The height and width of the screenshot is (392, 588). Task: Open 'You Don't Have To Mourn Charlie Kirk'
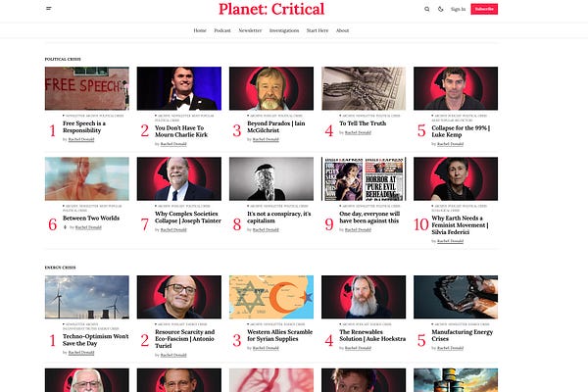click(181, 131)
